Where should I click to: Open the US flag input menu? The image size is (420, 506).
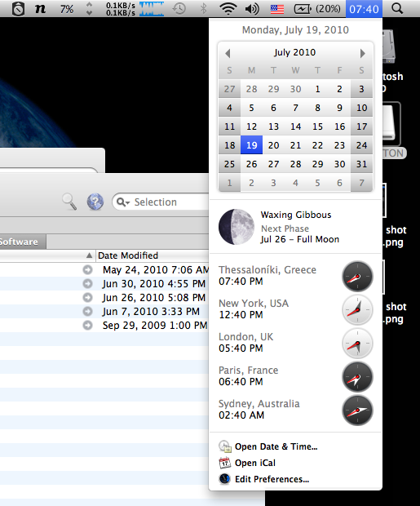tap(277, 9)
